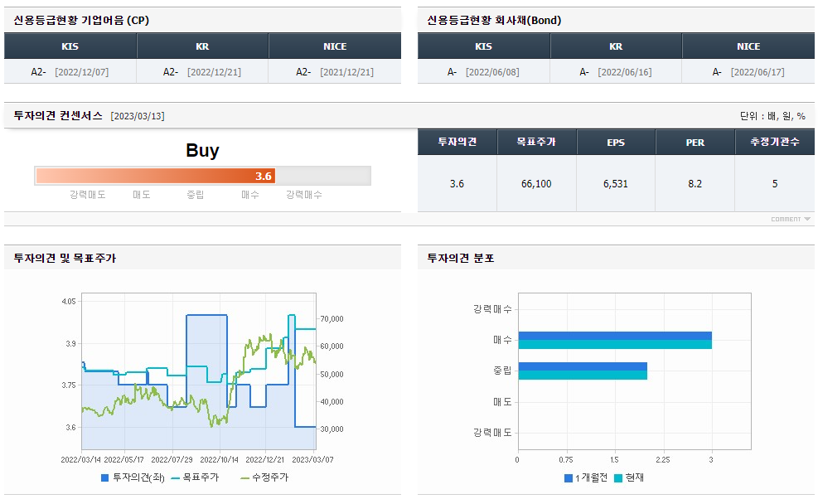
Task: Click 2023/03/07 date on chart axis
Action: [x=312, y=460]
